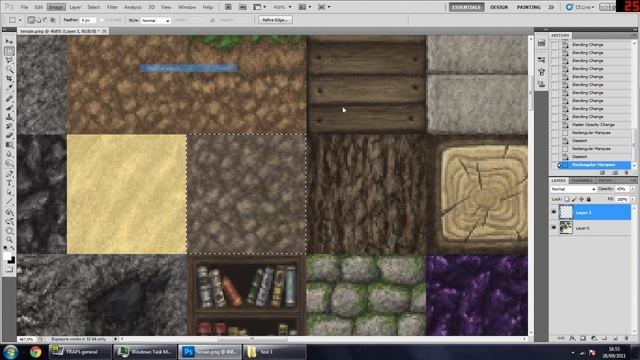Click the Quick Mask mode icon

click(9, 269)
